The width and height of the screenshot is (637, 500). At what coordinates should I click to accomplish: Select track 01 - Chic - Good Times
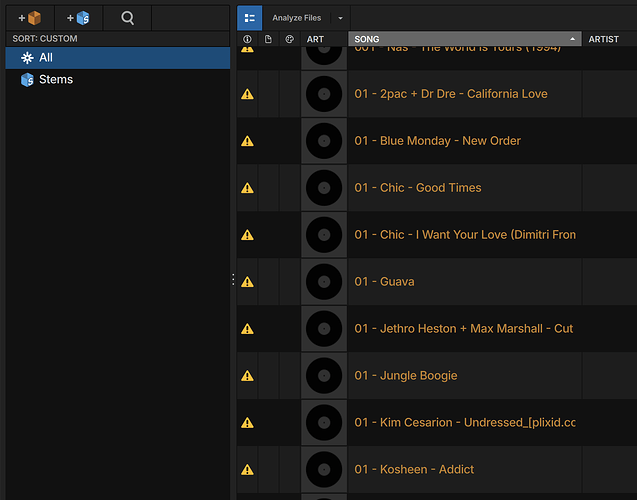(418, 188)
